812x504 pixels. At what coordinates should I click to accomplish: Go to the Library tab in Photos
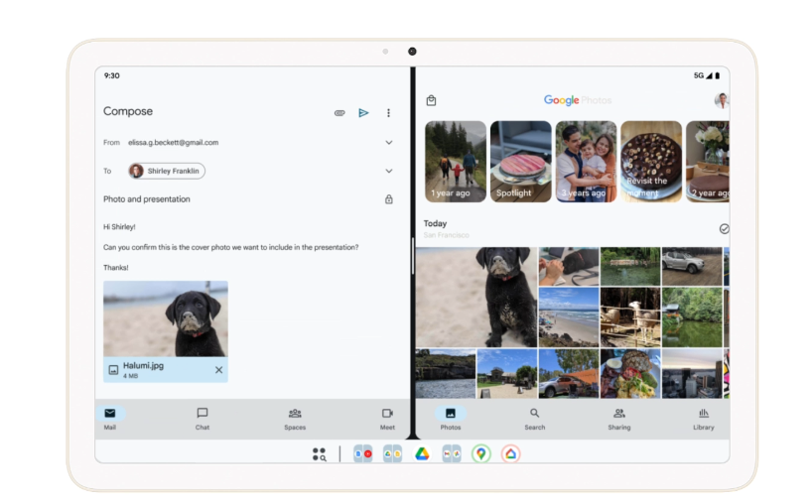[703, 419]
